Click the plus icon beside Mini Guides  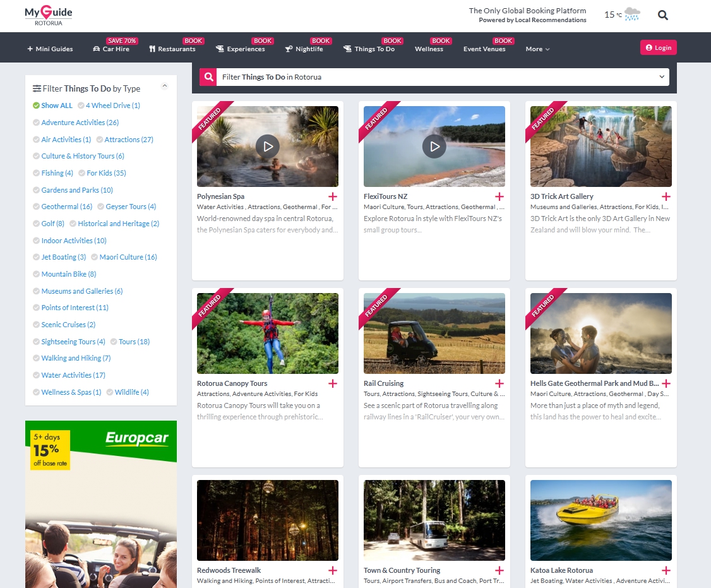click(x=30, y=49)
